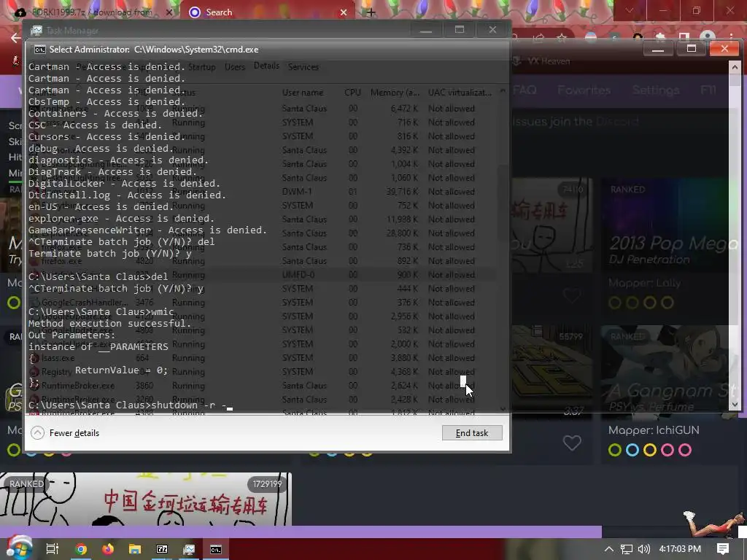Follow the Discord link on the page
This screenshot has width=747, height=560.
(619, 122)
